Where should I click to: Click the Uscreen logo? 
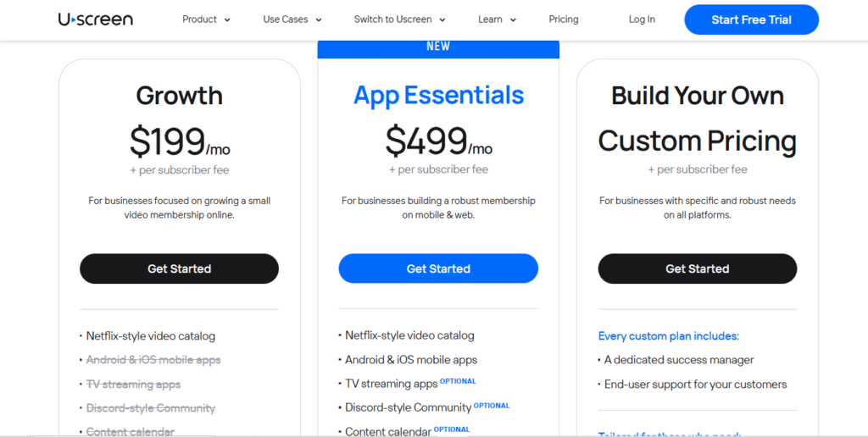point(95,19)
